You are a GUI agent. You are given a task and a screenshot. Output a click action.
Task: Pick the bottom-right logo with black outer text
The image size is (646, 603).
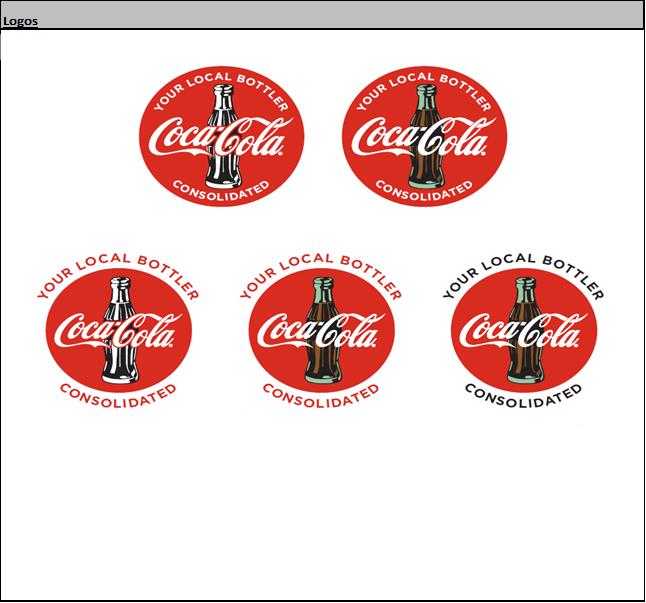pyautogui.click(x=524, y=330)
